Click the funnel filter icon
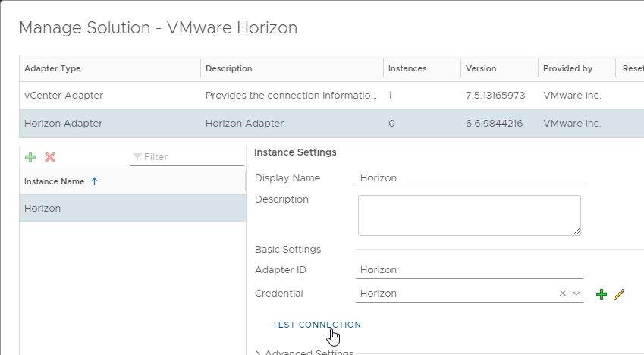 [x=137, y=157]
